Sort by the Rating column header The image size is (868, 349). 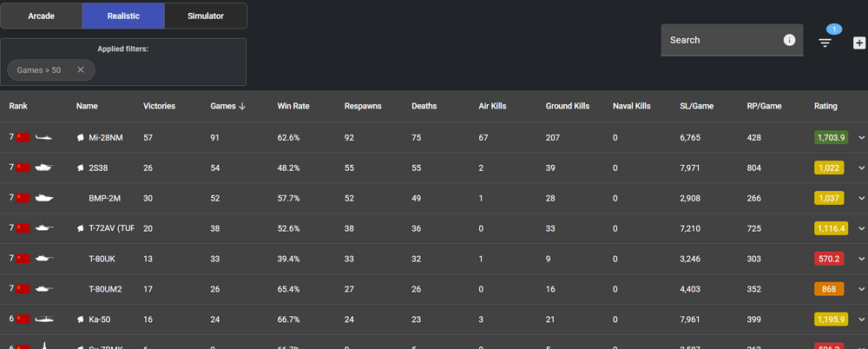[x=825, y=106]
